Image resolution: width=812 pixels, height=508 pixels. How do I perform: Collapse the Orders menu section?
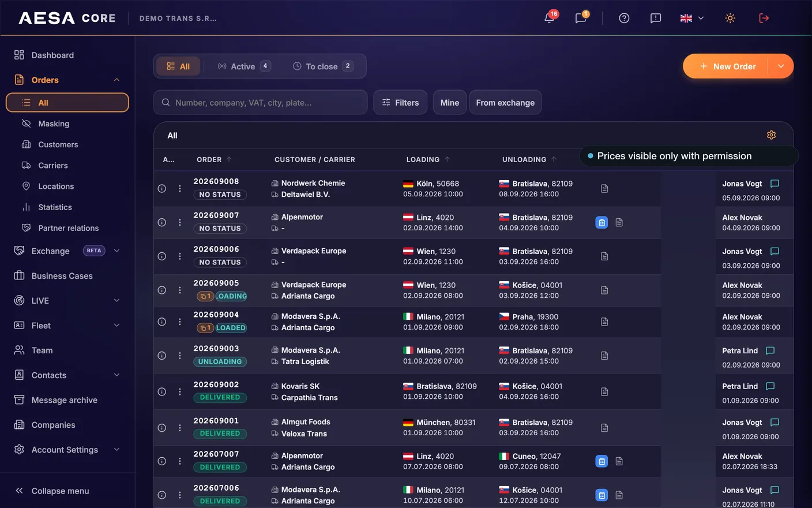116,80
